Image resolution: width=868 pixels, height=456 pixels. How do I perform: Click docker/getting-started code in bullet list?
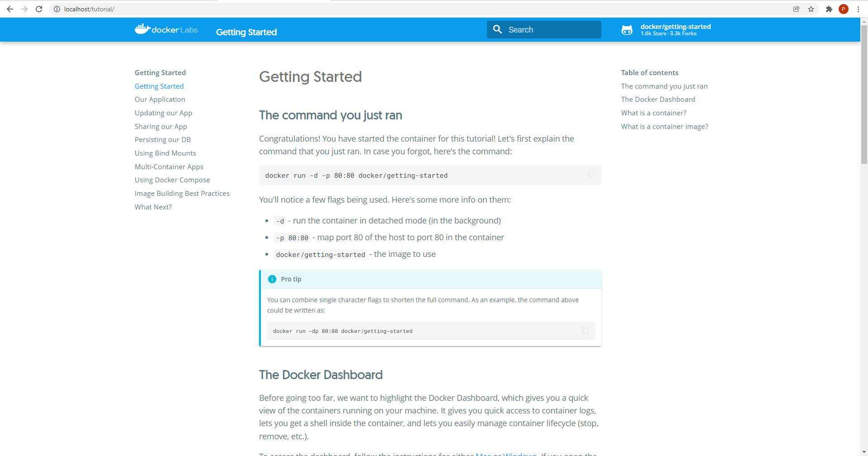[321, 255]
